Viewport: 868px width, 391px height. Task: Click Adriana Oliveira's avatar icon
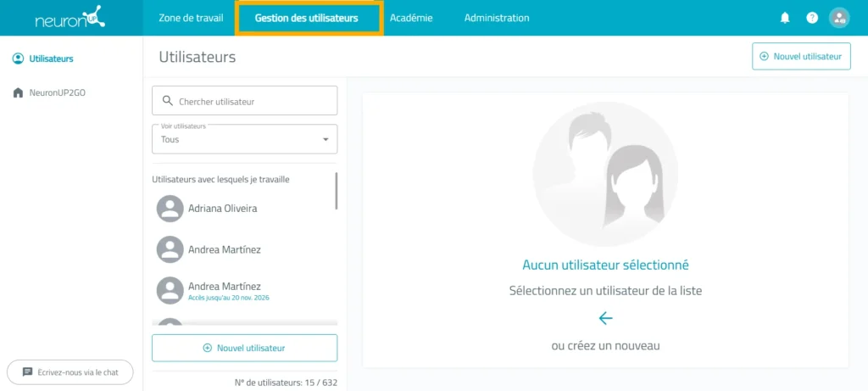pos(170,209)
